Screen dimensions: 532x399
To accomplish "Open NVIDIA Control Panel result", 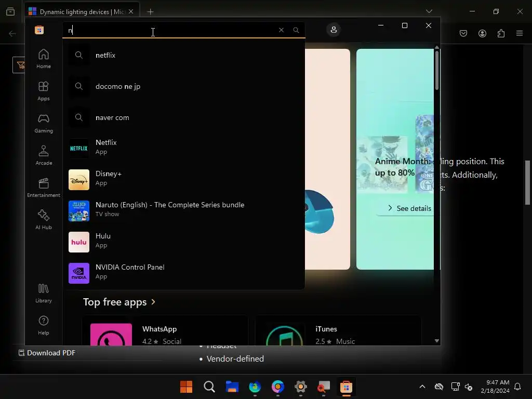I will [184, 273].
